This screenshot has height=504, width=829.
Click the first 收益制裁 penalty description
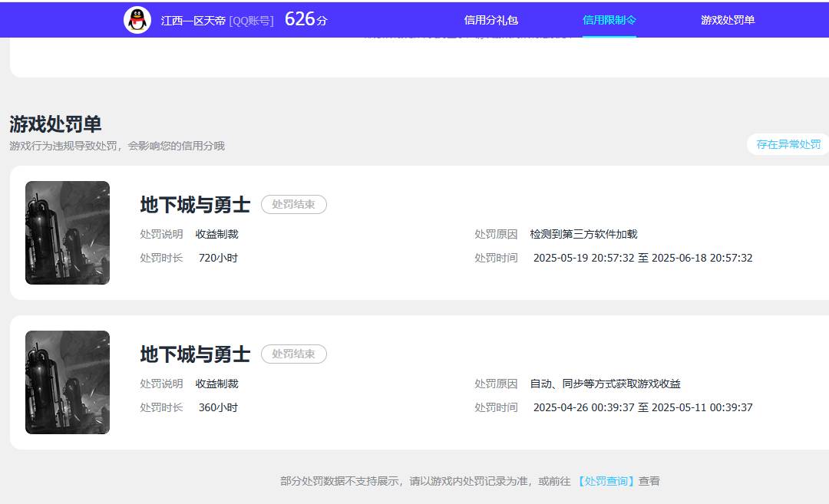coord(218,234)
